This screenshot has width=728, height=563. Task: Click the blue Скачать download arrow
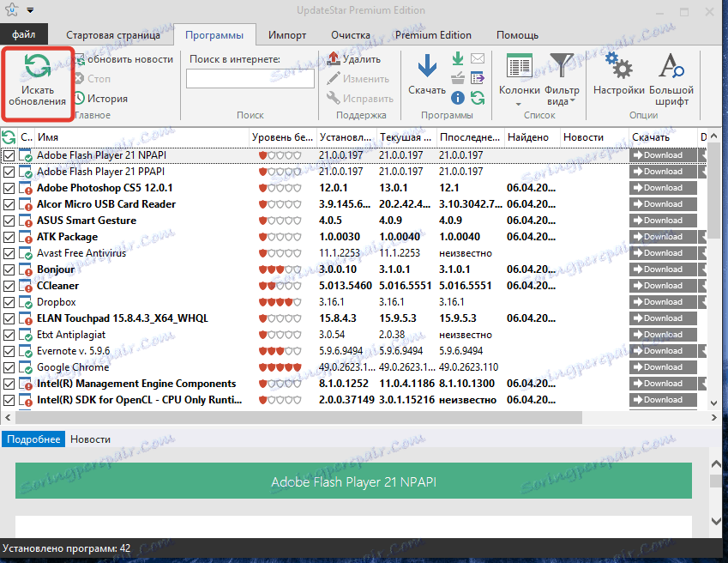[426, 68]
